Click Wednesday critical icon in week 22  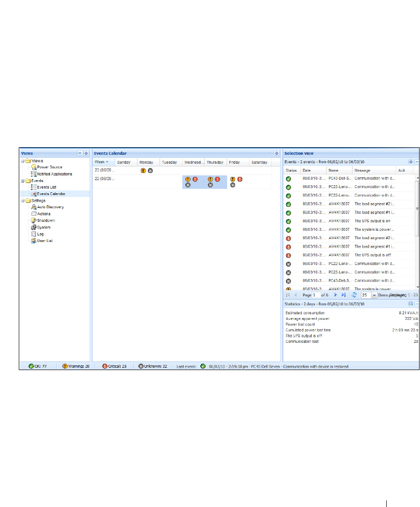click(195, 179)
